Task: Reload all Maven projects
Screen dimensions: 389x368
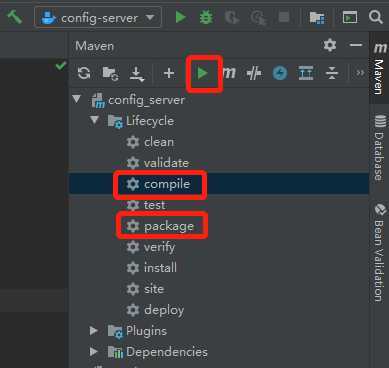Action: 84,73
